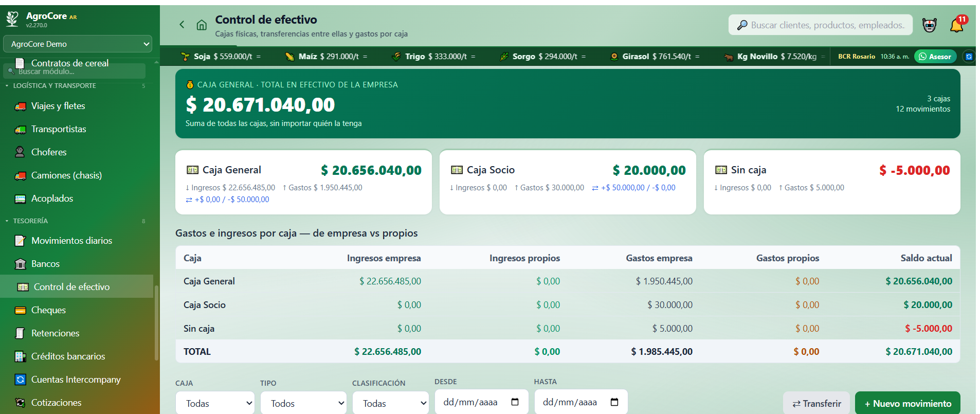Click the Choferes driver icon
The width and height of the screenshot is (980, 414).
click(20, 152)
